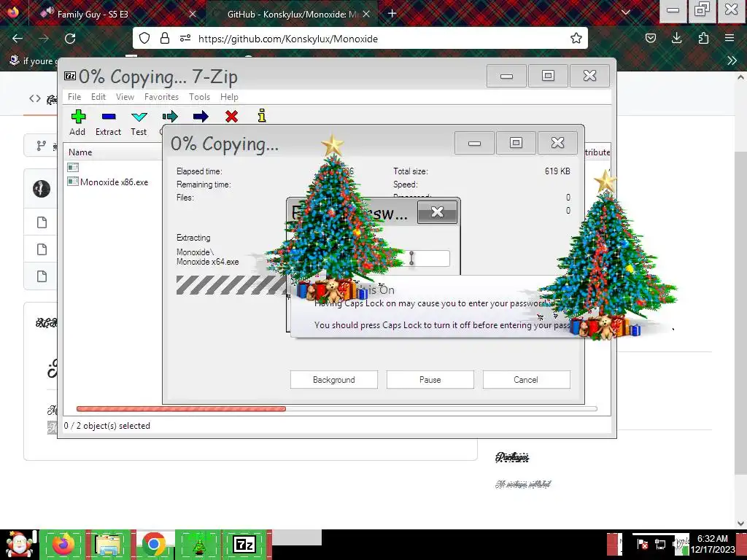Click the 7-Zip taskbar icon
This screenshot has height=560, width=747.
tap(244, 545)
